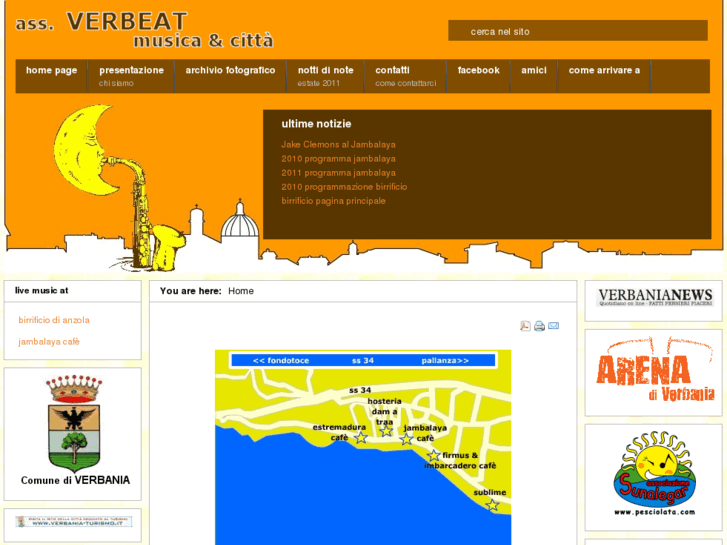Viewport: 727px width, 545px height.
Task: Open birrificio pagina principale link
Action: (x=333, y=201)
